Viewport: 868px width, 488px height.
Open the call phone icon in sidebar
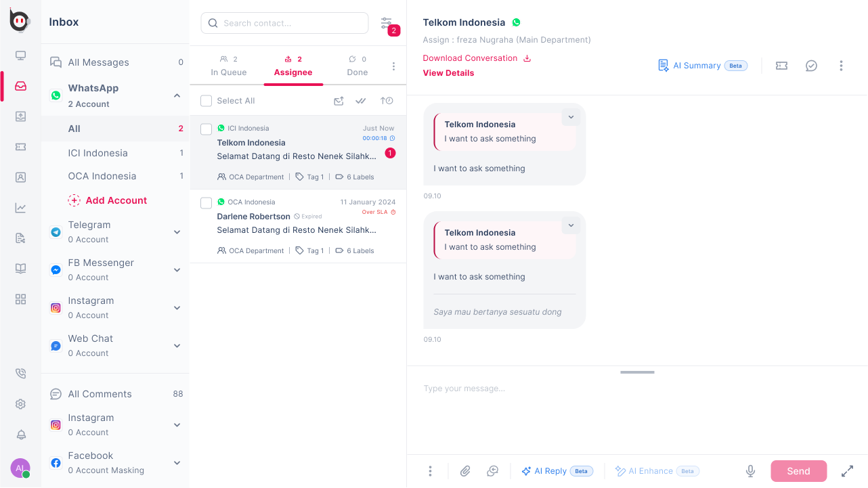coord(20,374)
